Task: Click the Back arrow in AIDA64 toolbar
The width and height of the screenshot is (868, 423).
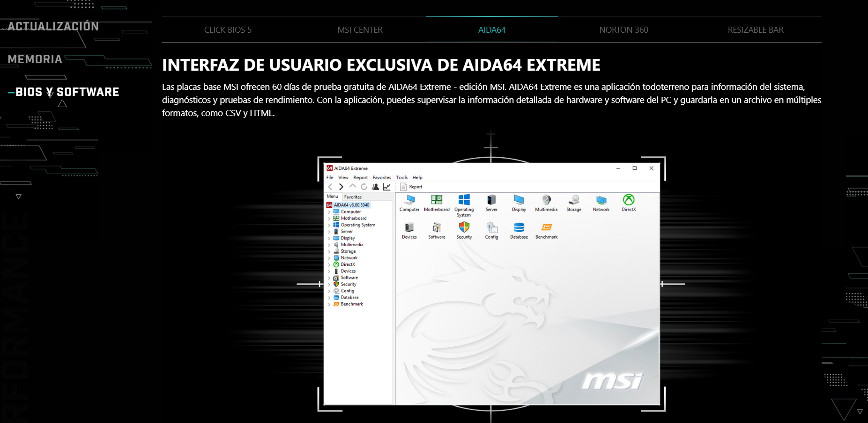Action: 330,187
